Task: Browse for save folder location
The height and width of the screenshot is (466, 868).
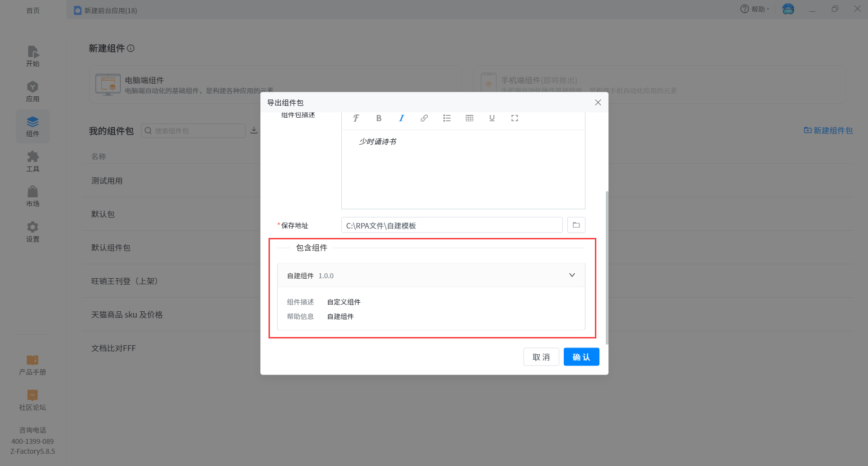Action: [576, 225]
